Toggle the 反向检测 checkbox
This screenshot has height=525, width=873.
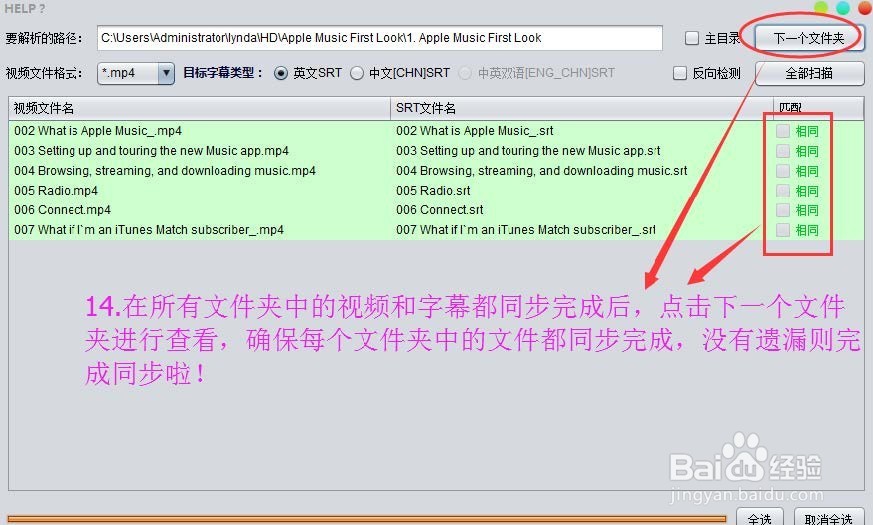click(680, 73)
